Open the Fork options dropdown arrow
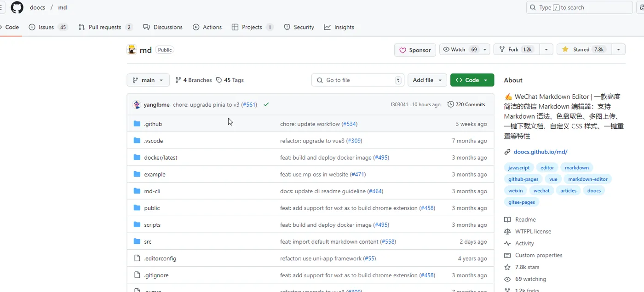 [546, 50]
